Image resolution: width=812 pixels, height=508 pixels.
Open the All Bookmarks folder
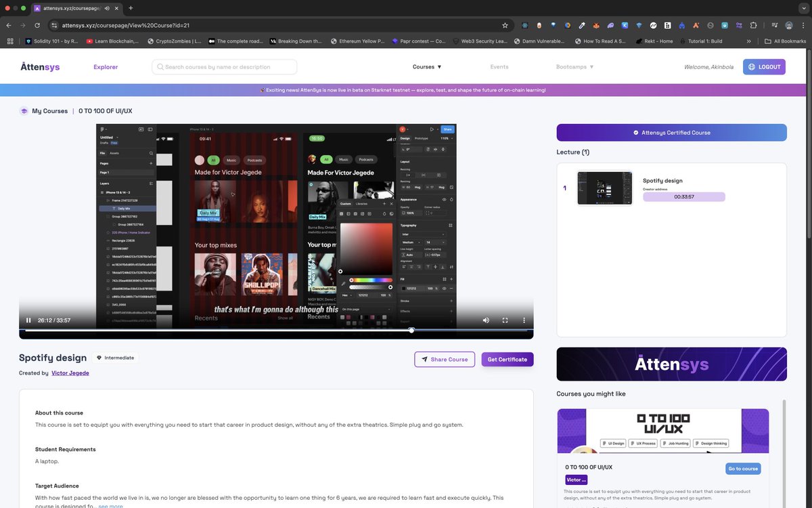click(x=786, y=41)
